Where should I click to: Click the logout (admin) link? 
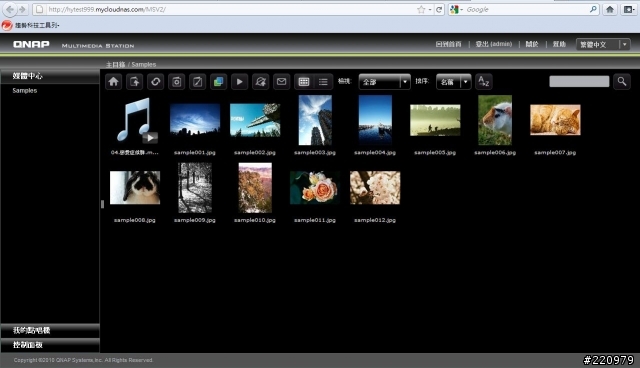[493, 44]
